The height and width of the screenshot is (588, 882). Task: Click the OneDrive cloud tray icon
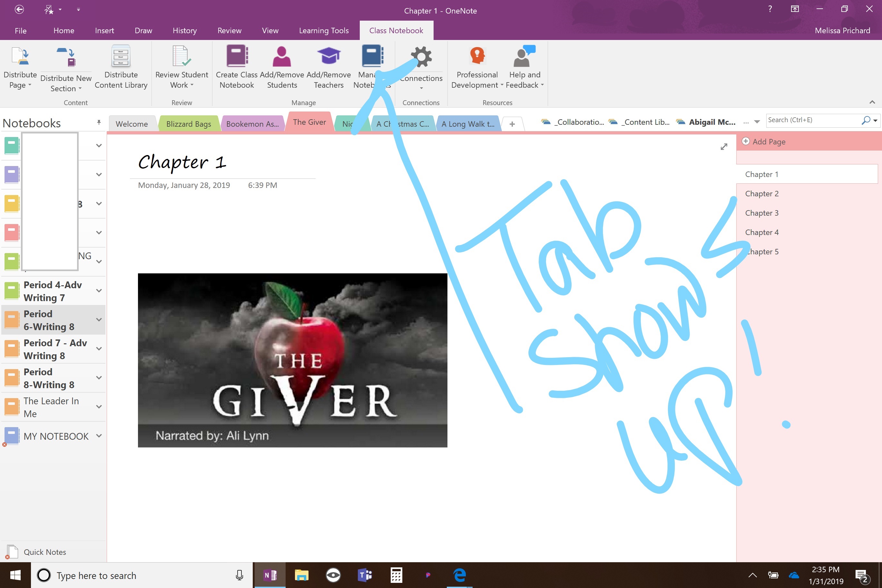tap(794, 575)
